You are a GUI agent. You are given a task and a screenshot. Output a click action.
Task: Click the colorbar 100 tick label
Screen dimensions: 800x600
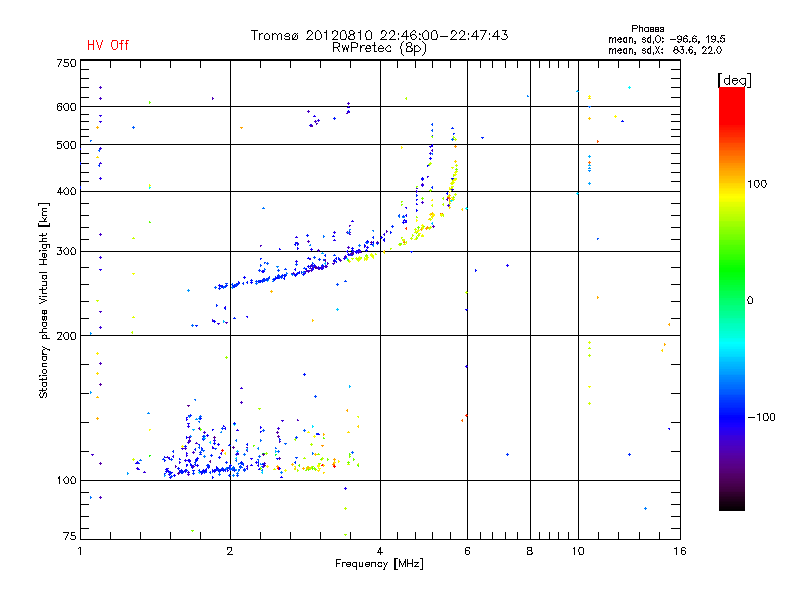pos(757,184)
